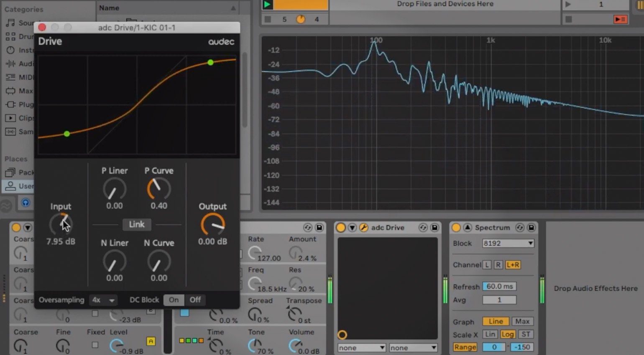Image resolution: width=644 pixels, height=355 pixels.
Task: Click P Curve knob
Action: coord(159,189)
